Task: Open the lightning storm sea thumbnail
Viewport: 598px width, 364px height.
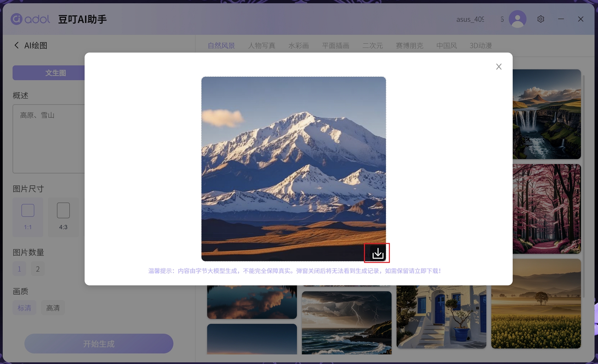Action: (347, 323)
